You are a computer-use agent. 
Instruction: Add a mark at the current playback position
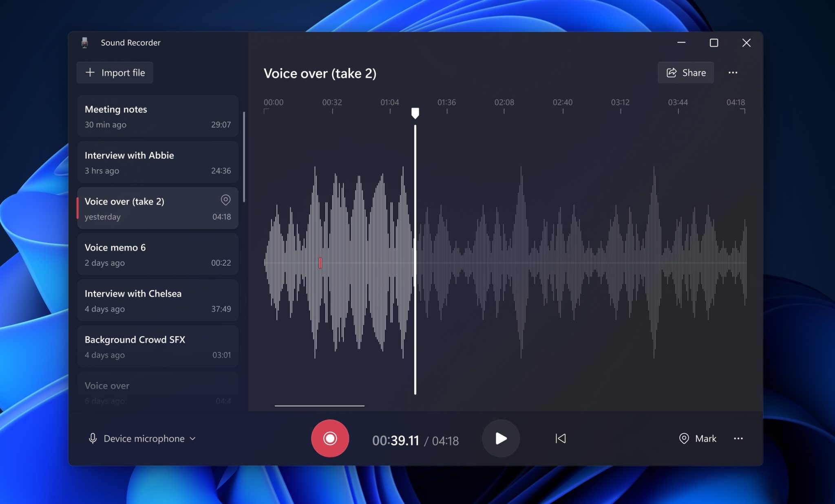point(697,438)
